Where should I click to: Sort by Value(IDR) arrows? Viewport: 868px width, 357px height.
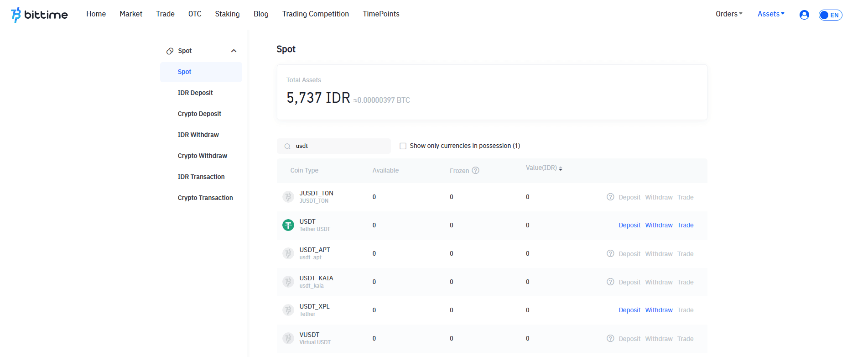tap(561, 168)
